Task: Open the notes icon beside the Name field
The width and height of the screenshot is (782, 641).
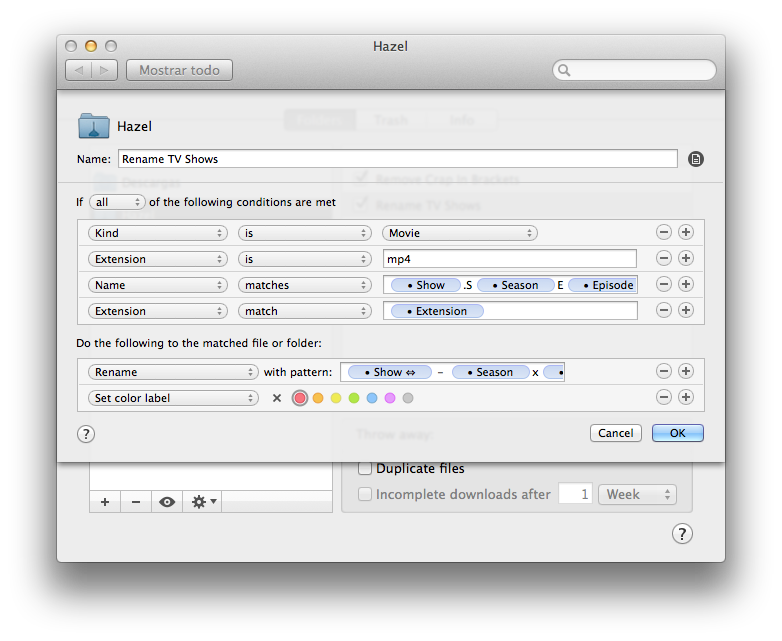Action: click(x=696, y=159)
